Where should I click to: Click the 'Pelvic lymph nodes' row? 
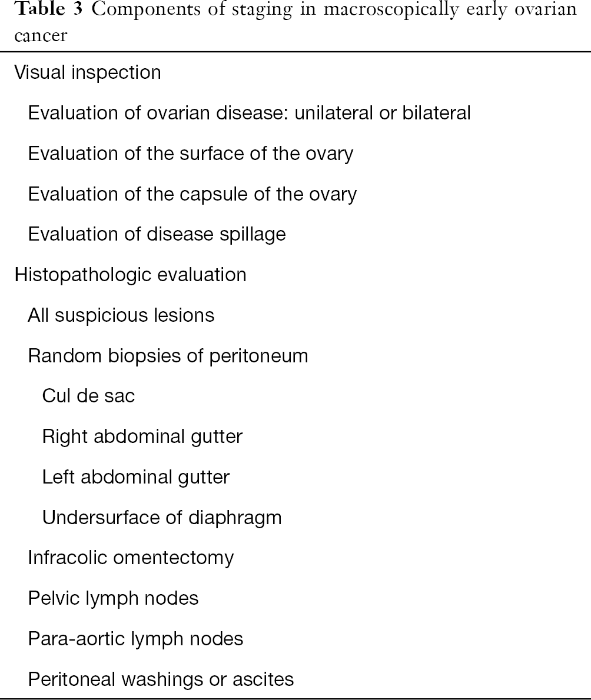113,599
